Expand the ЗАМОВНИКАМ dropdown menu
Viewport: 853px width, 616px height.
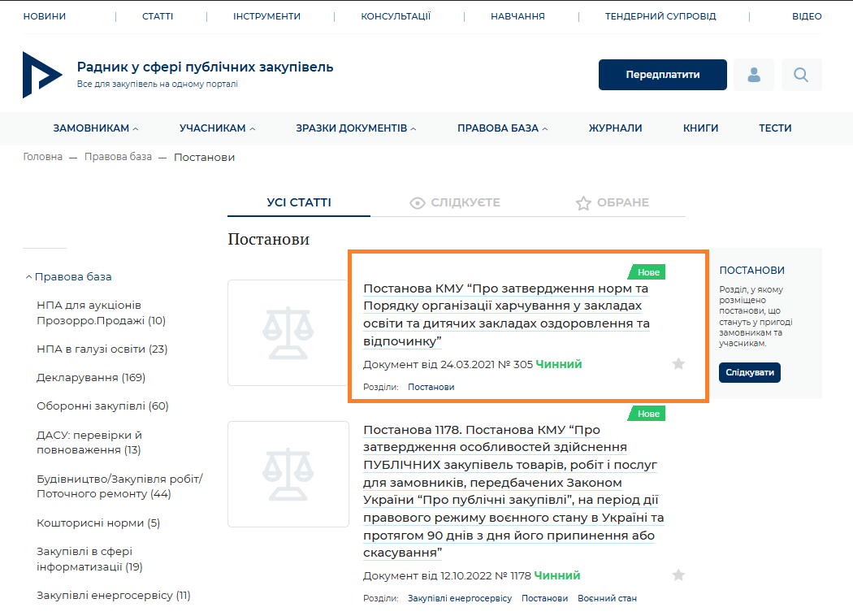[96, 128]
